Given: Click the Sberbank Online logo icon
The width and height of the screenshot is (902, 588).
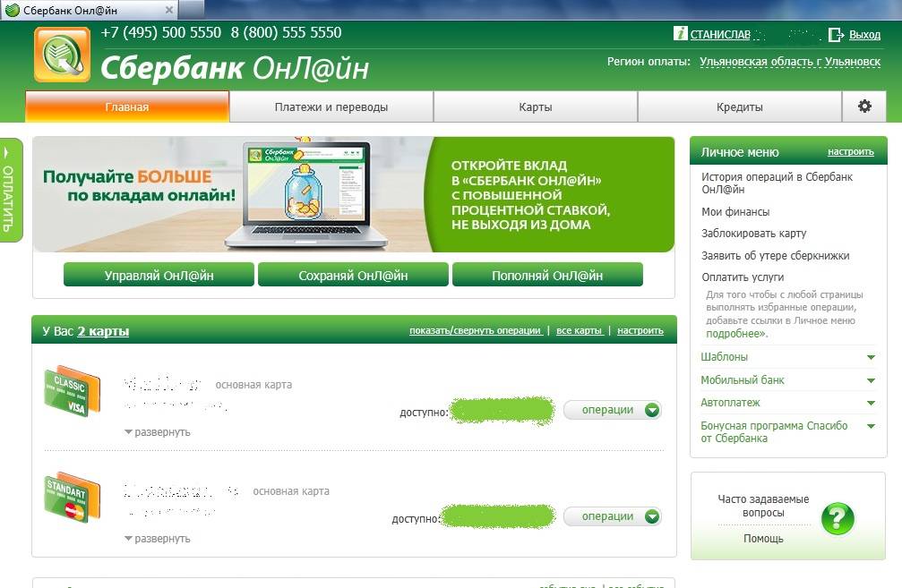Looking at the screenshot, I should point(62,55).
